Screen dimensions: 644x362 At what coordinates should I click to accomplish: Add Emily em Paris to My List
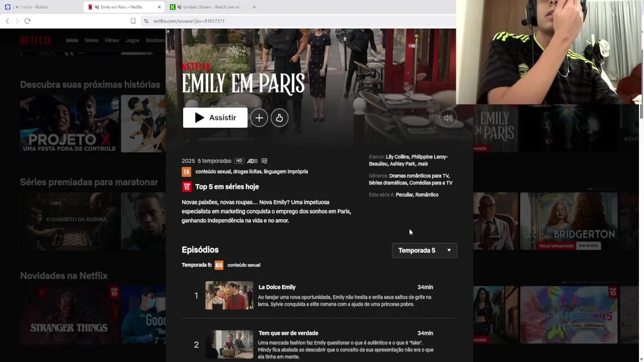[259, 118]
